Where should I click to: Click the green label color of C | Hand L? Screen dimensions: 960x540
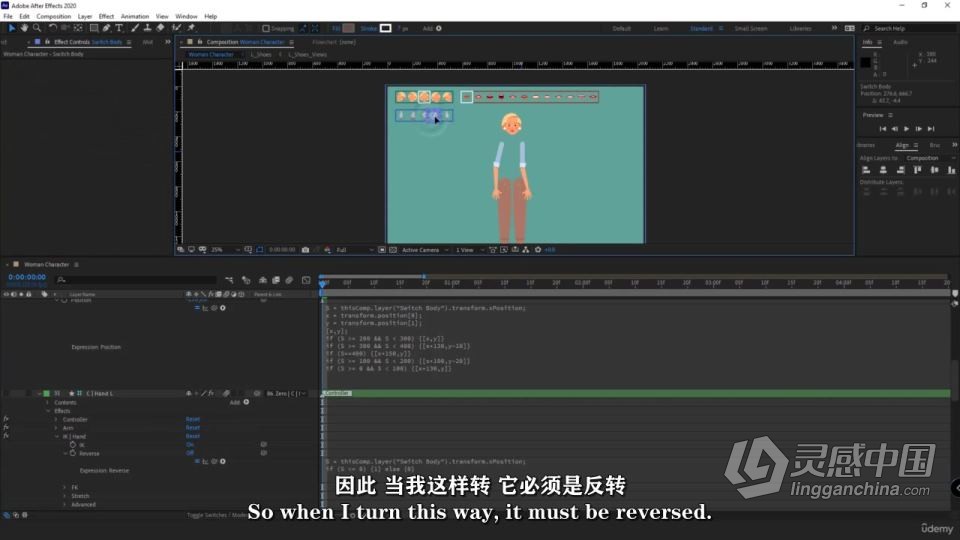coord(47,393)
